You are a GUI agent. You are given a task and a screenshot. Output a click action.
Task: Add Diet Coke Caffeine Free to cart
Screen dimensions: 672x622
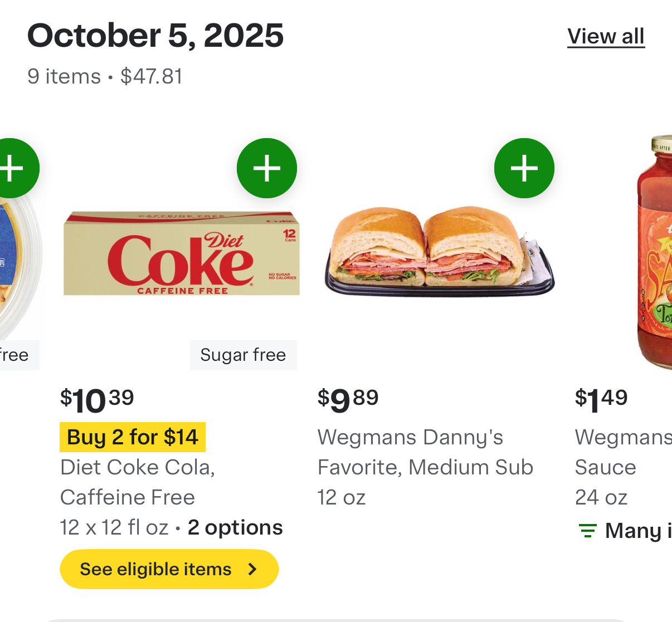pos(267,168)
